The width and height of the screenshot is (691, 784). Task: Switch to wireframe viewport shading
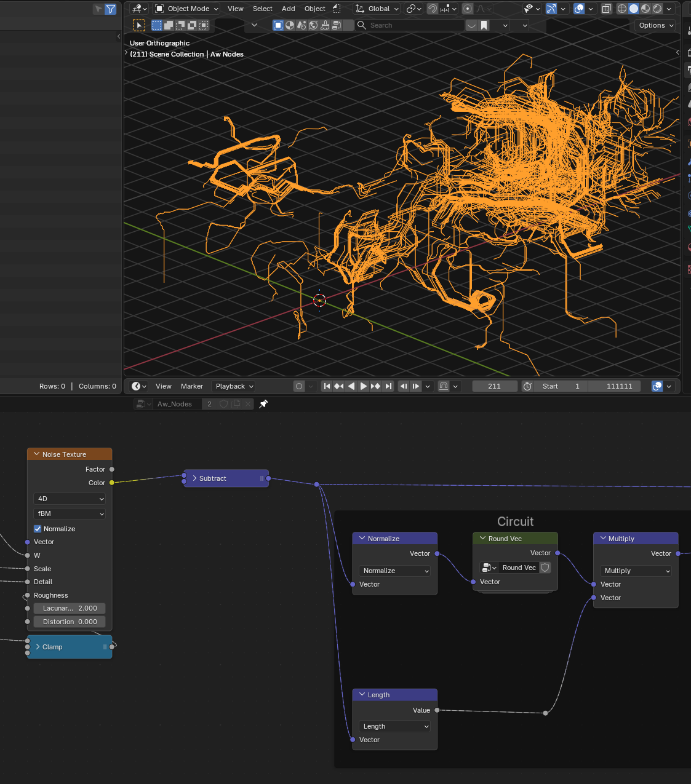click(622, 9)
